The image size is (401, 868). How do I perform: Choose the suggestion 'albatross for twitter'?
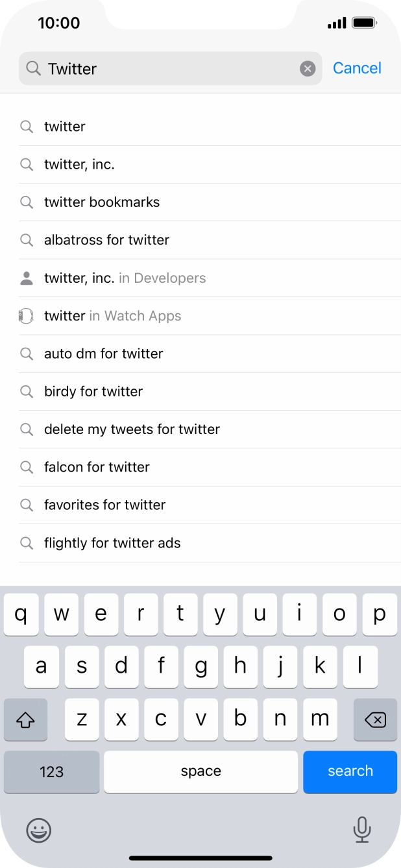106,240
